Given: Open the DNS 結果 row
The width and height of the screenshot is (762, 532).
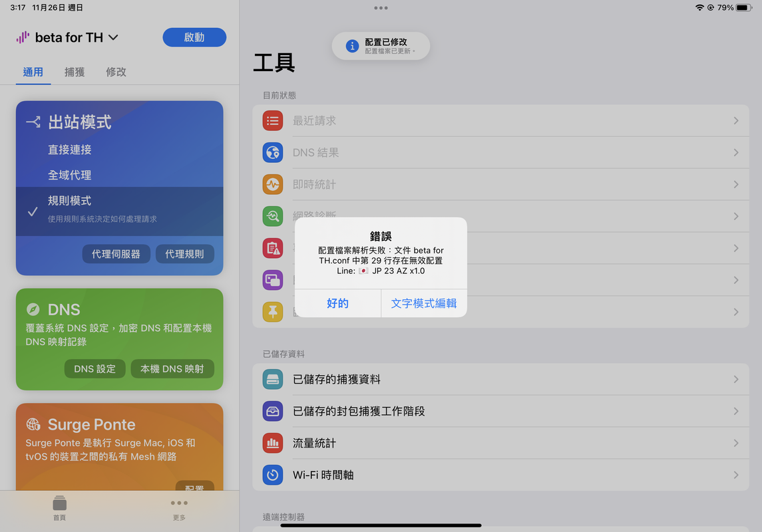Looking at the screenshot, I should [500, 152].
